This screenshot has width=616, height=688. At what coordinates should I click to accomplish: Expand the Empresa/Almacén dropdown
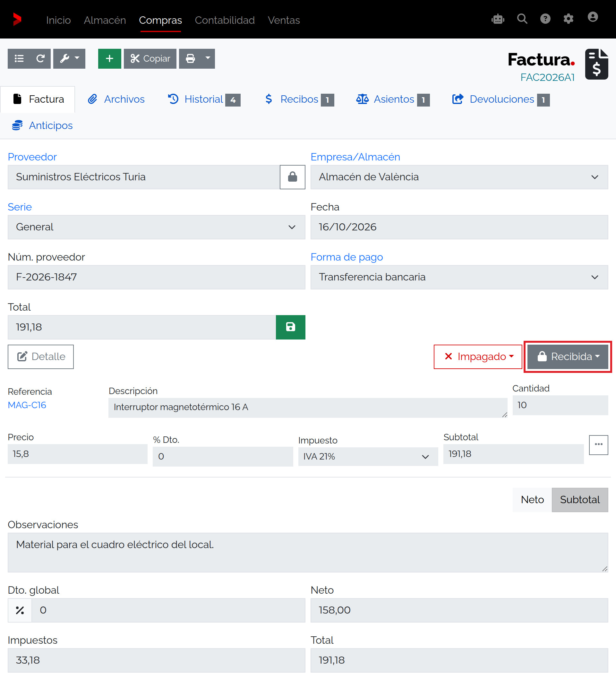coord(459,177)
